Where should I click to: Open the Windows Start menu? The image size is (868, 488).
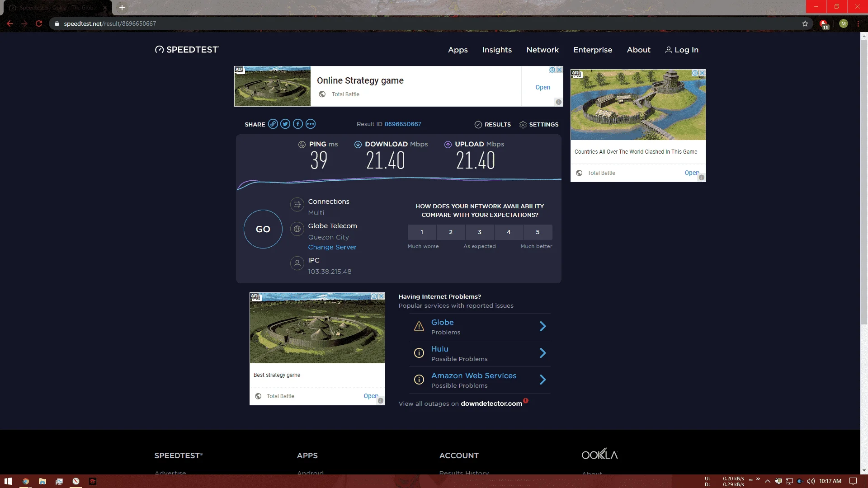point(8,481)
